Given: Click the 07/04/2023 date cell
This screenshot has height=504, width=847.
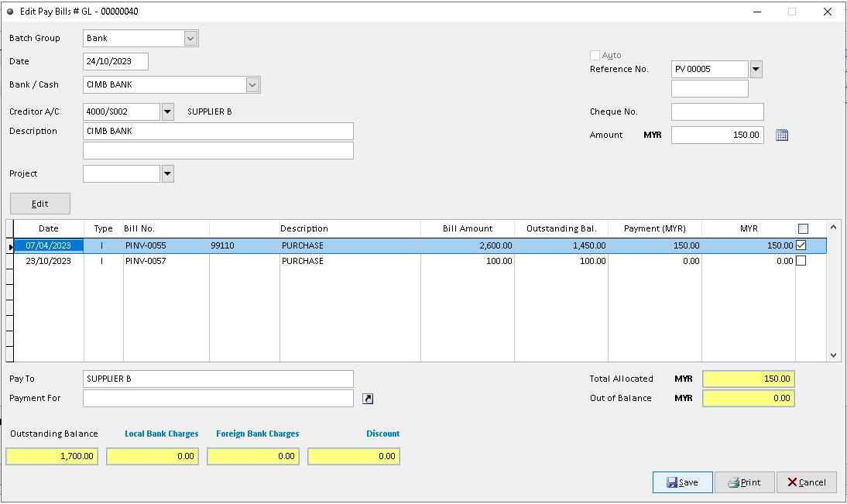Looking at the screenshot, I should (x=49, y=245).
